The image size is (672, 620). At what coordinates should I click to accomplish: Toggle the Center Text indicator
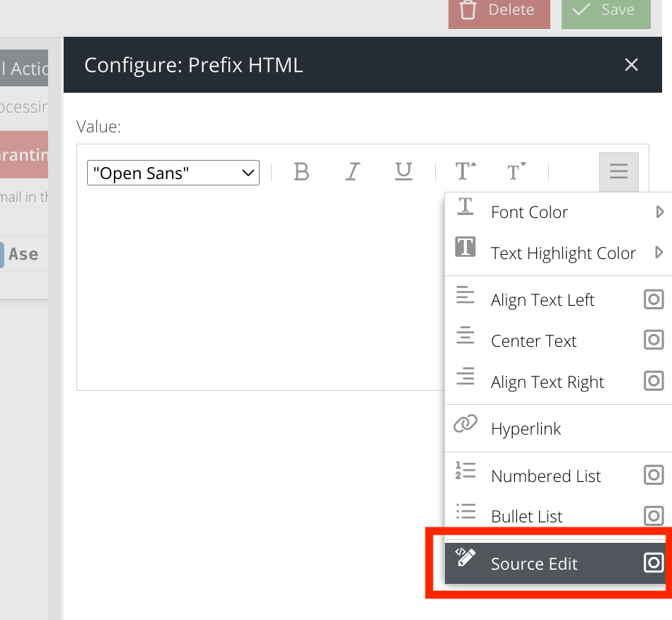pos(654,340)
